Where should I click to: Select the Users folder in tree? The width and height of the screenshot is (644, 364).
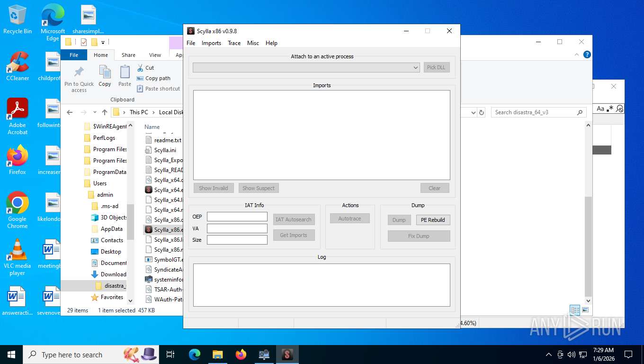(x=100, y=183)
